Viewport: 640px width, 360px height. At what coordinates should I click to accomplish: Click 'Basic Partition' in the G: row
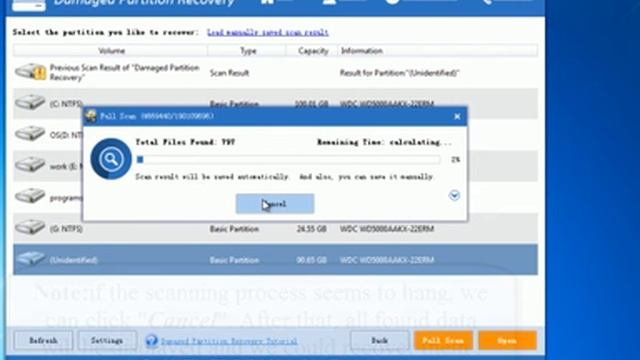coord(234,229)
